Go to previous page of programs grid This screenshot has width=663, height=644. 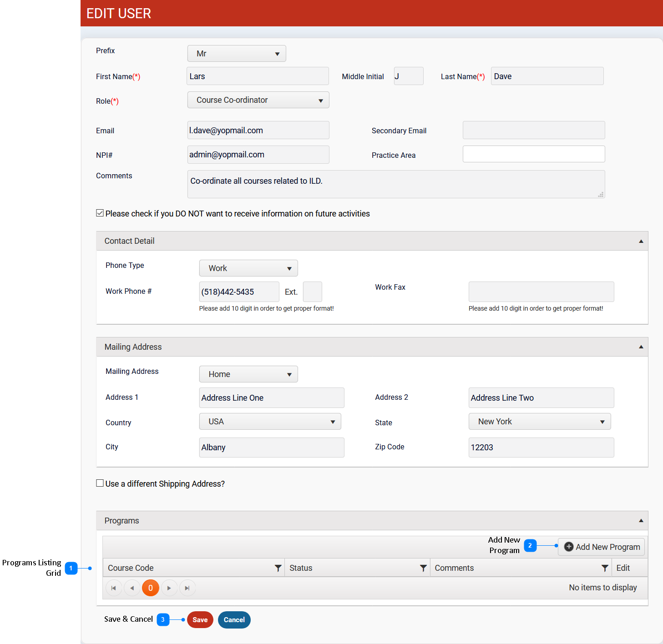click(x=132, y=588)
